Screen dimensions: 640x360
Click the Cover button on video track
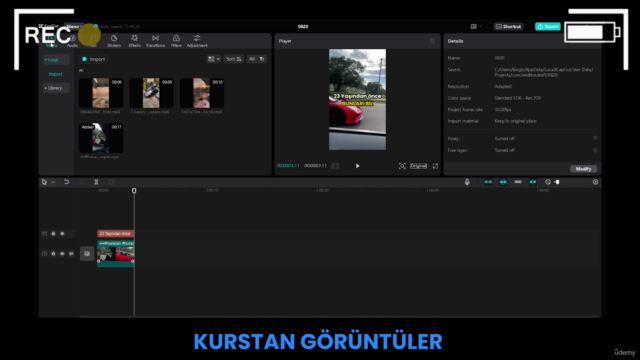(87, 253)
